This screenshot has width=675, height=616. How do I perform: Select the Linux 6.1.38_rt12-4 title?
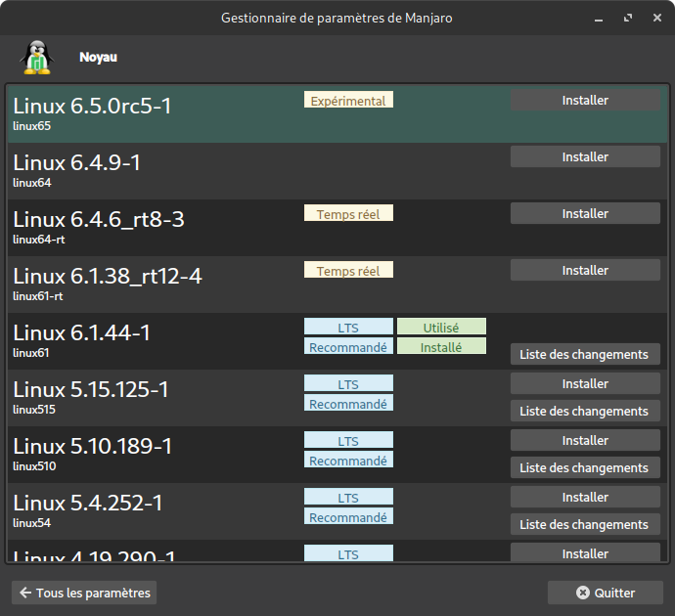pyautogui.click(x=108, y=276)
